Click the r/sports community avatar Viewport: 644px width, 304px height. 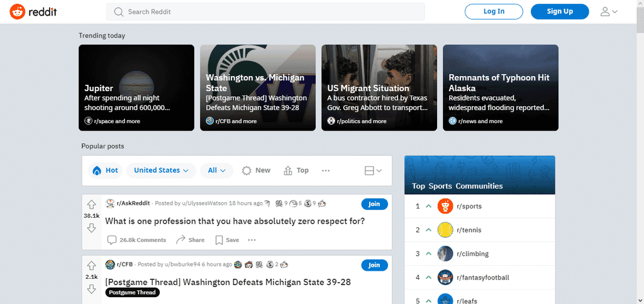coord(445,206)
